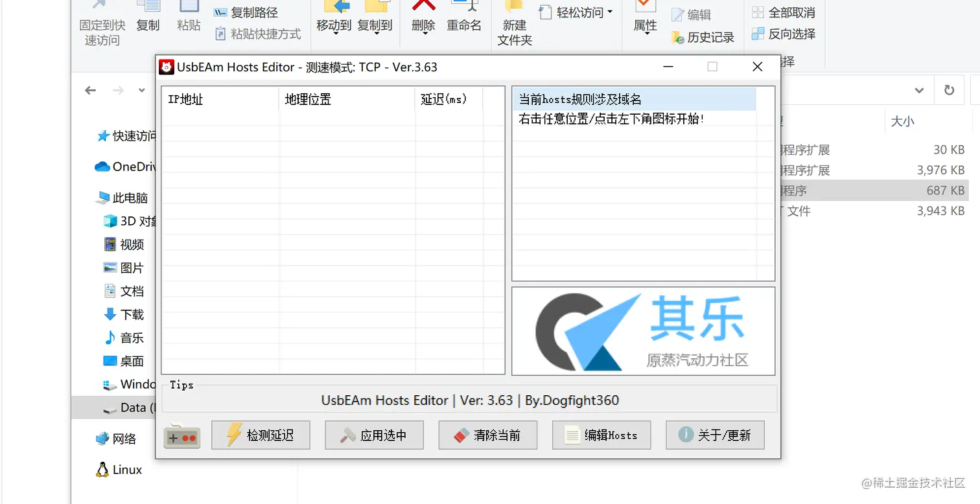Image resolution: width=980 pixels, height=504 pixels.
Task: Click the 清除当前 button
Action: pos(488,435)
